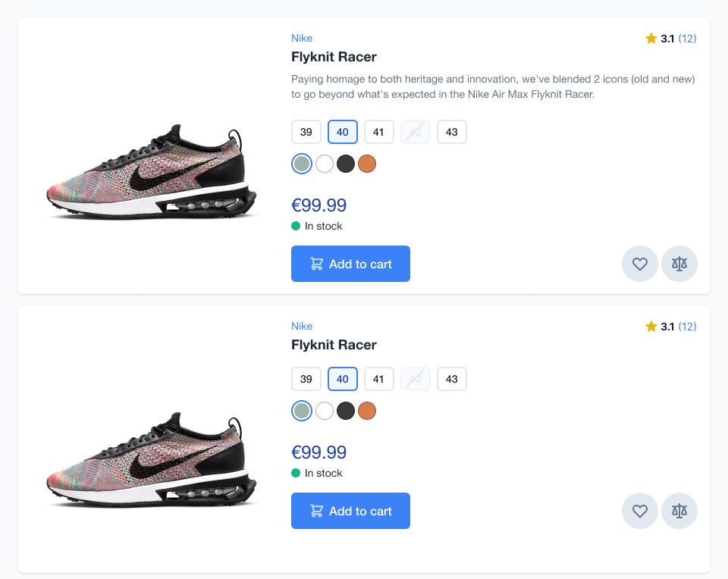
Task: Click star rating icon on first product card
Action: pos(651,38)
